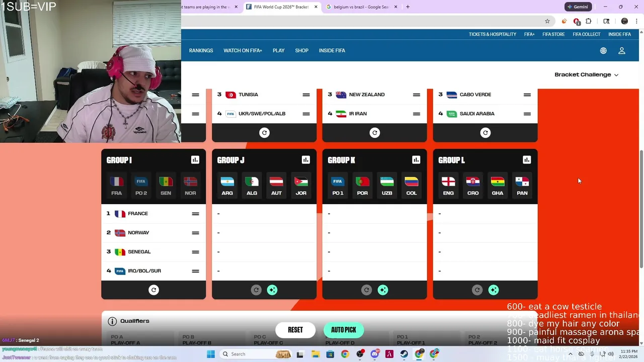
Task: Open Group I statistics chart icon
Action: [x=195, y=160]
